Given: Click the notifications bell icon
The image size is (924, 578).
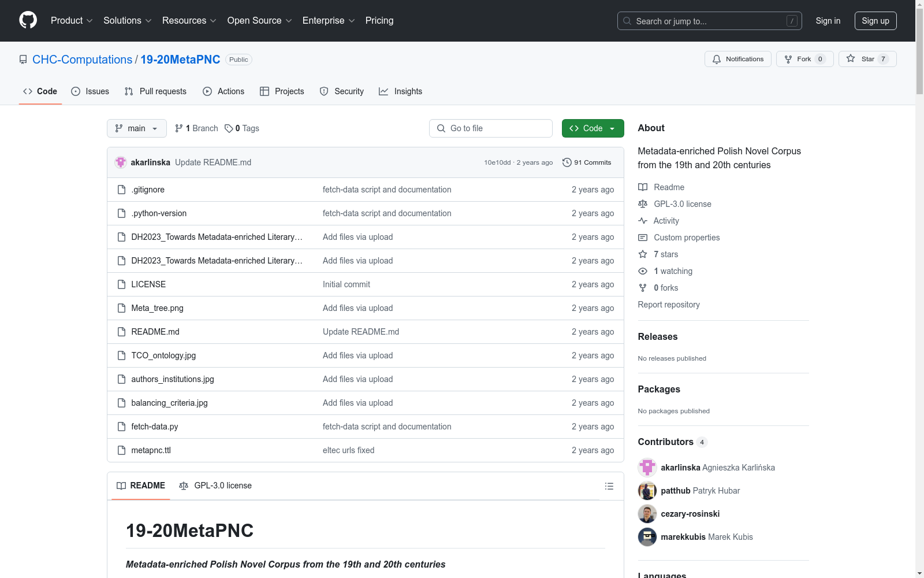Looking at the screenshot, I should pyautogui.click(x=717, y=59).
